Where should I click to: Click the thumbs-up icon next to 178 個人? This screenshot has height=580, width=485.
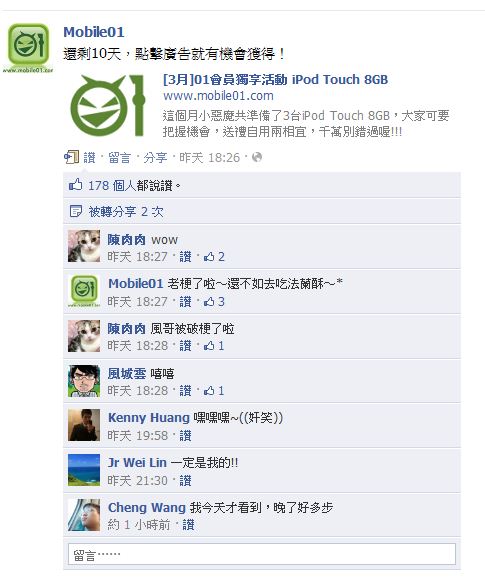click(75, 185)
